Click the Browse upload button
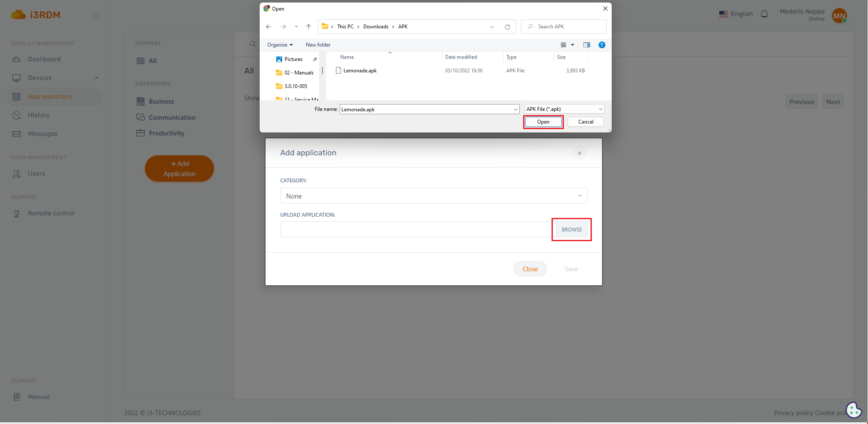The image size is (868, 424). click(571, 230)
